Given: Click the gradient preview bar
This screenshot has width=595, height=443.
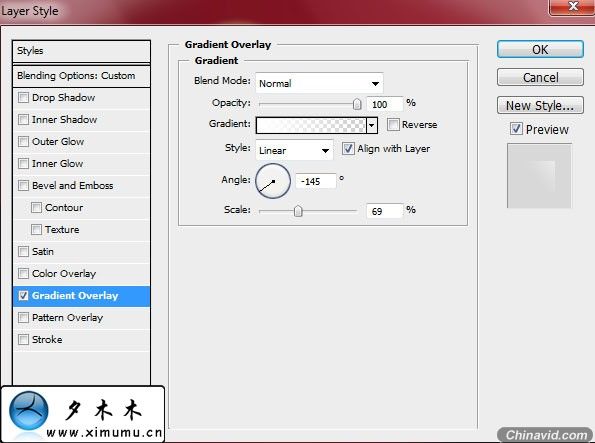Looking at the screenshot, I should pyautogui.click(x=311, y=125).
